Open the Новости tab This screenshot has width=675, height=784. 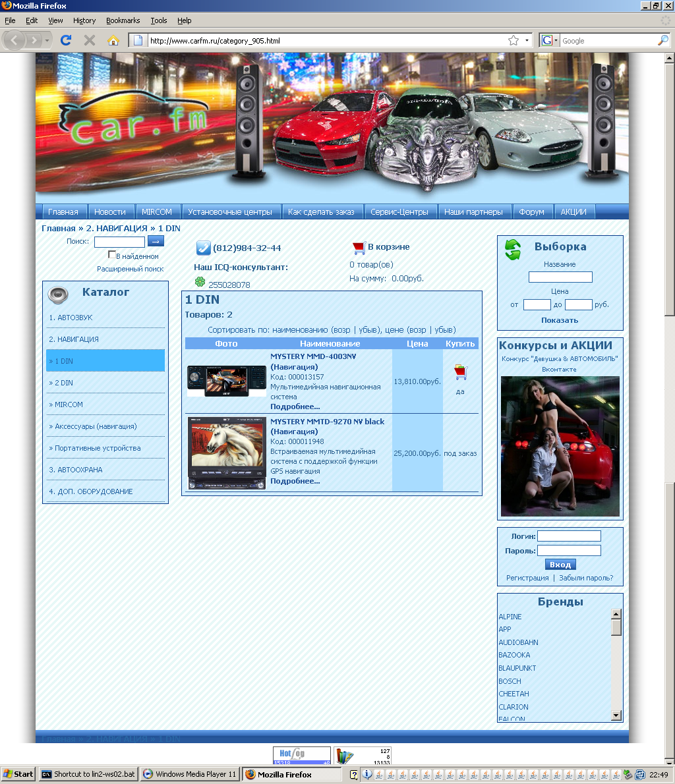pos(110,212)
